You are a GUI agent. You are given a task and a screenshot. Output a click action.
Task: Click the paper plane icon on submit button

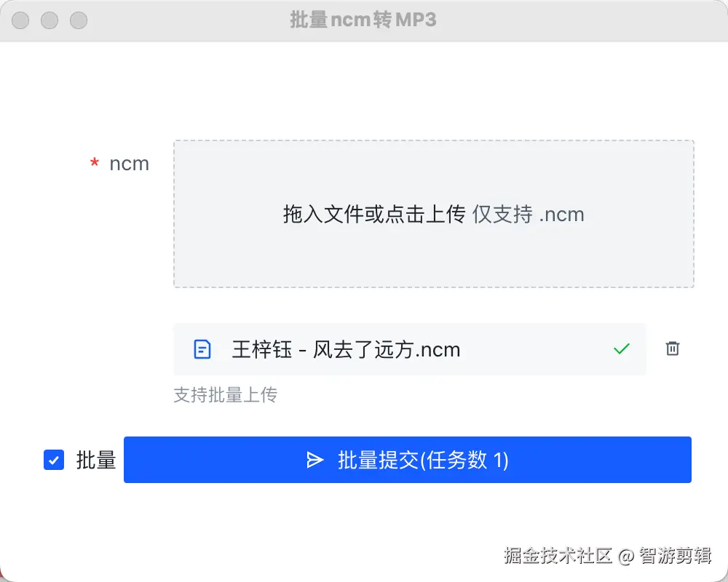[314, 460]
